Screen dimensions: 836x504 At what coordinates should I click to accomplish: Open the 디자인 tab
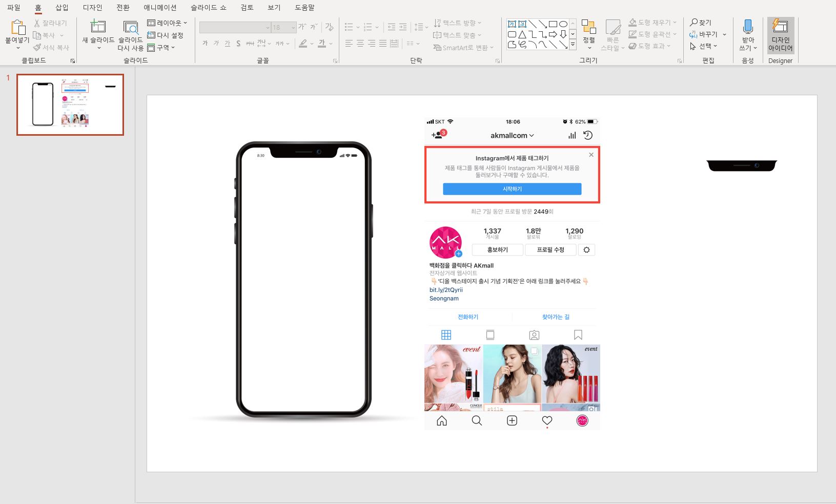click(92, 8)
